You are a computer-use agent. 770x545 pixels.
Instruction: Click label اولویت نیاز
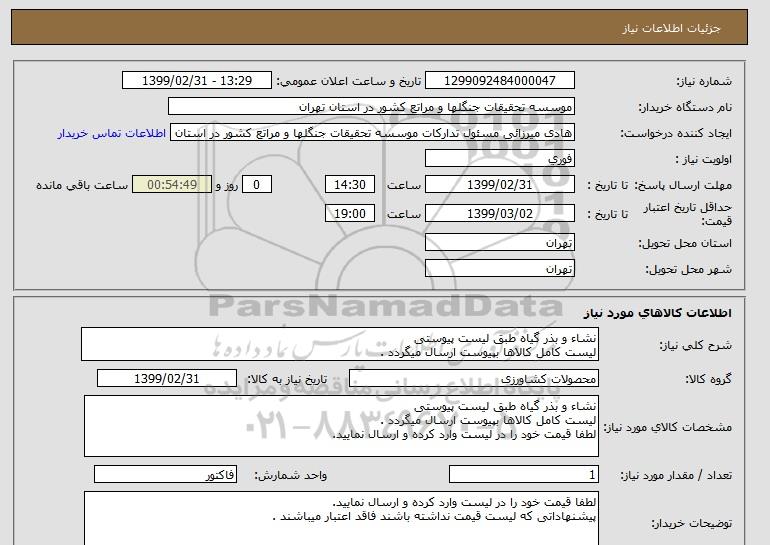703,159
